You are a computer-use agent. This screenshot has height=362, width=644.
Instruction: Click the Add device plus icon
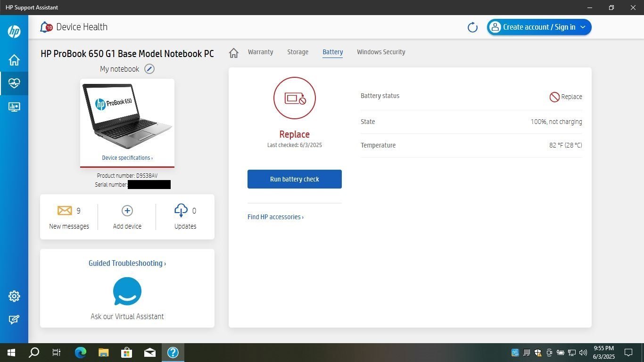point(127,211)
